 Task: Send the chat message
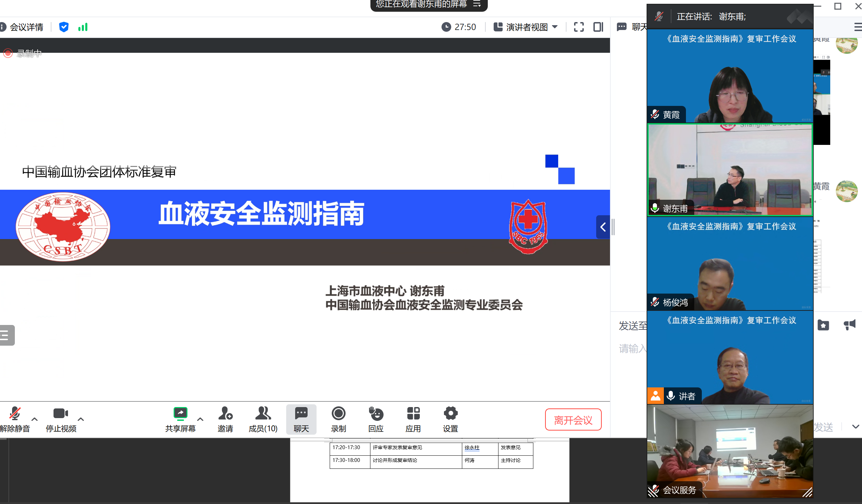coord(823,427)
